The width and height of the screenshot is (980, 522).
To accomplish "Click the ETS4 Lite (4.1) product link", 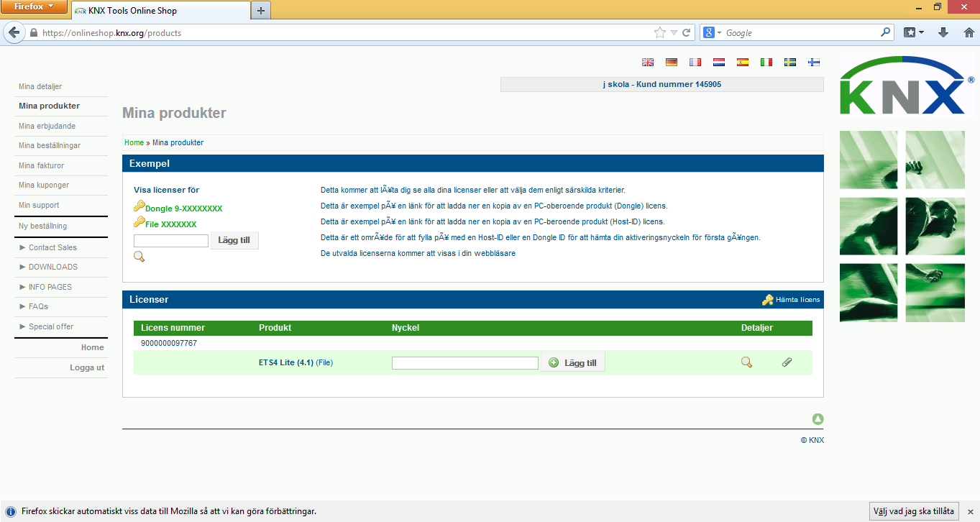I will click(x=286, y=362).
